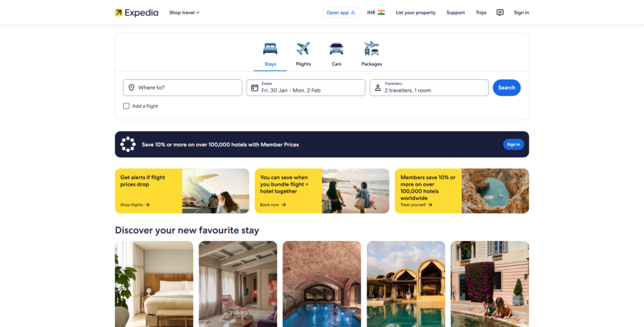Open Trips in header
Viewport: 644px width, 327px height.
(x=481, y=13)
